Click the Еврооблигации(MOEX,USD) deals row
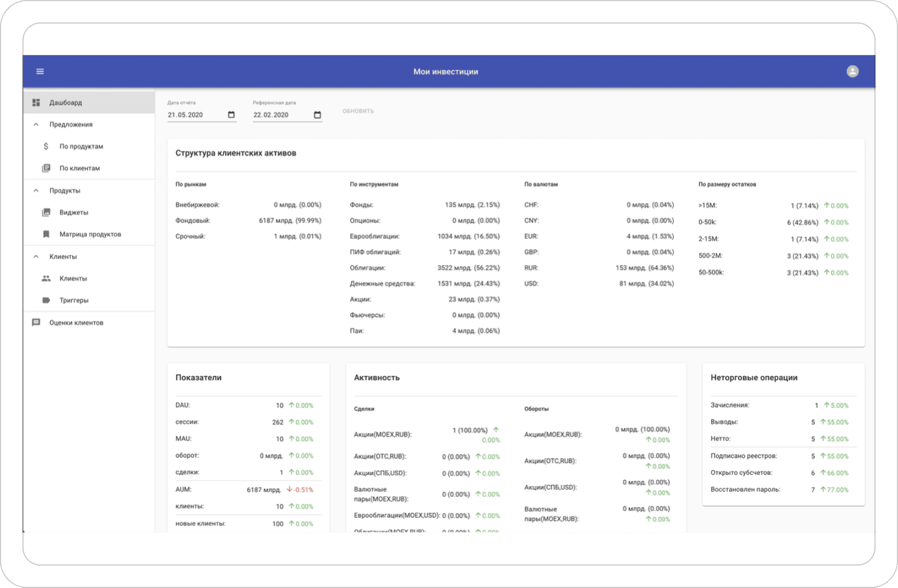Image resolution: width=898 pixels, height=588 pixels. pos(427,516)
